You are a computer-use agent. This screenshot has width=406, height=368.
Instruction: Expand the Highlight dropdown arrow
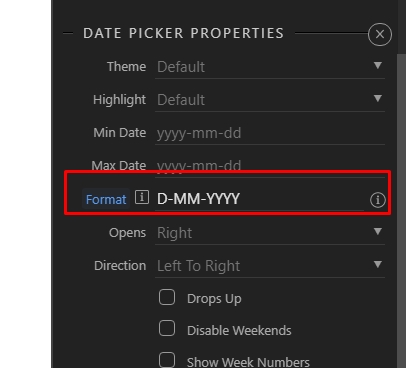click(x=378, y=98)
